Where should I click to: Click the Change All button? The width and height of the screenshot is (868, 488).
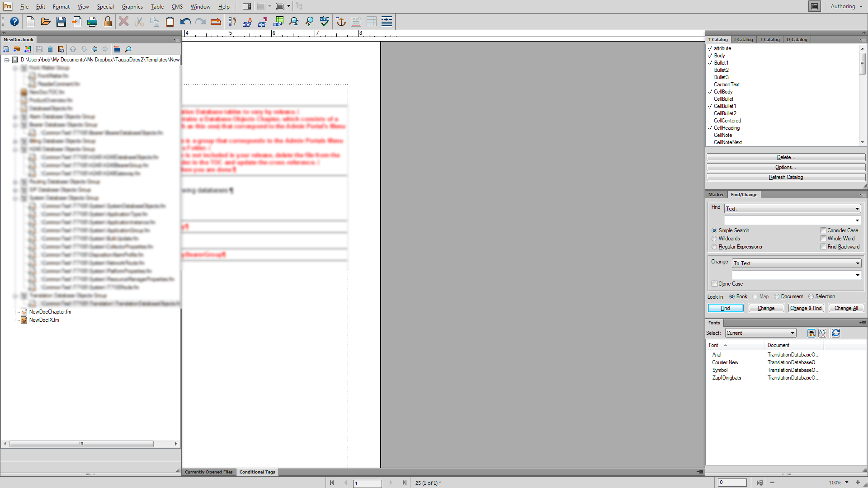point(846,308)
